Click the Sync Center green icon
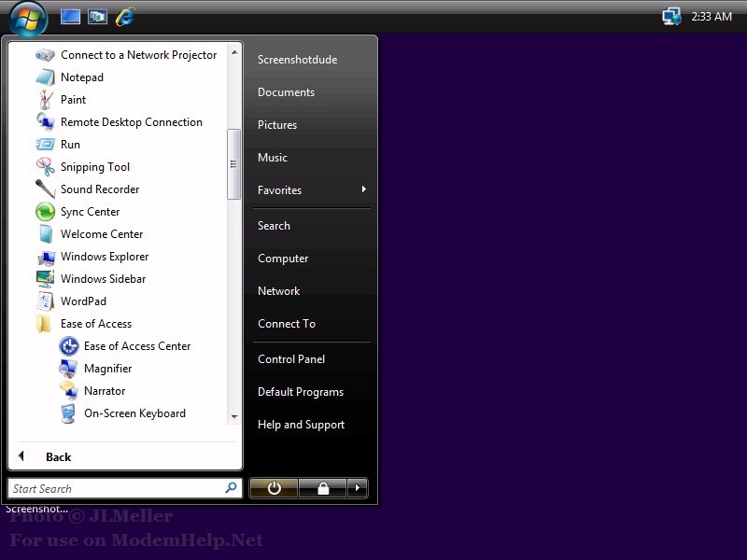This screenshot has height=560, width=747. (x=45, y=212)
